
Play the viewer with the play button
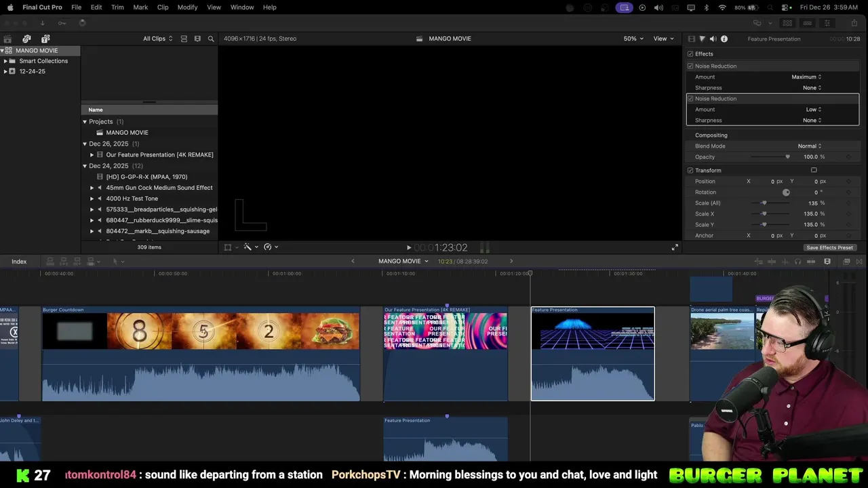pos(408,248)
